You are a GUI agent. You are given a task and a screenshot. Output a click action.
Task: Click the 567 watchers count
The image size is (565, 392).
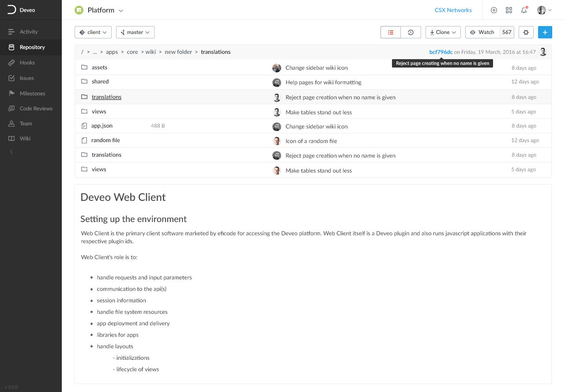pyautogui.click(x=507, y=32)
